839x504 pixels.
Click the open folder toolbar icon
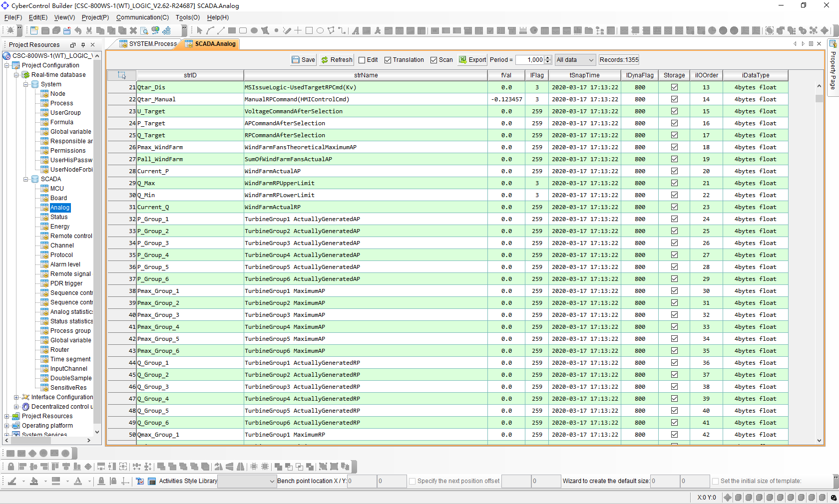pos(67,30)
